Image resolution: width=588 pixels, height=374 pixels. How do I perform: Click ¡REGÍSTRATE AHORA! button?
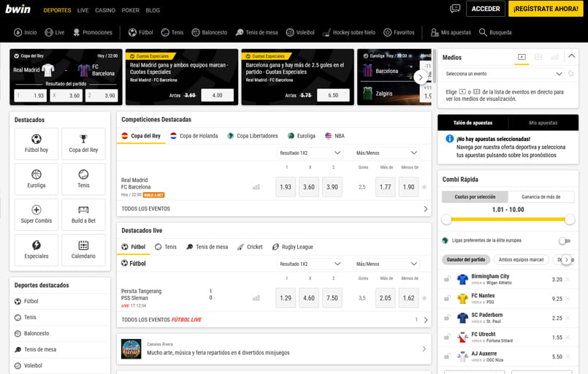pos(546,9)
